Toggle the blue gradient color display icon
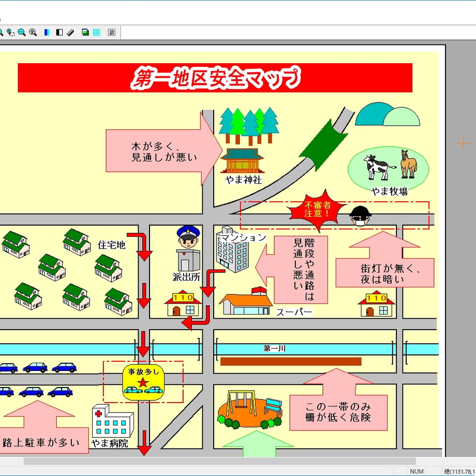476x476 pixels. (47, 32)
